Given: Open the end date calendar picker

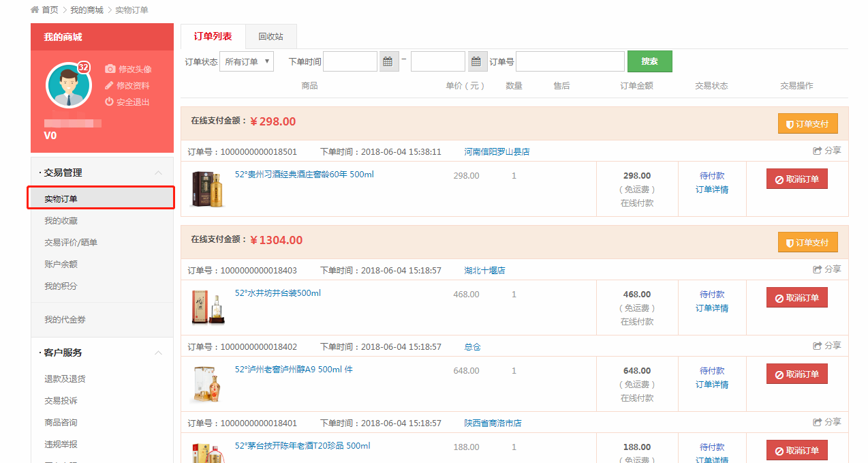Looking at the screenshot, I should pyautogui.click(x=478, y=61).
